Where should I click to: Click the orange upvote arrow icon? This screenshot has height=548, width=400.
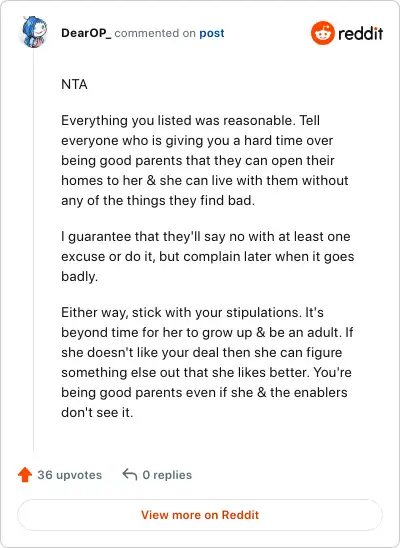(25, 475)
